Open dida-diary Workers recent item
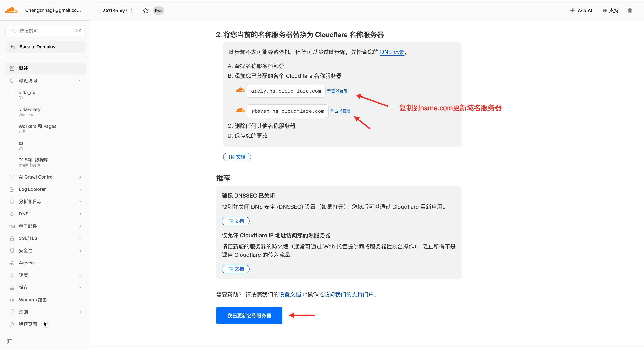Image resolution: width=644 pixels, height=350 pixels. (x=30, y=111)
